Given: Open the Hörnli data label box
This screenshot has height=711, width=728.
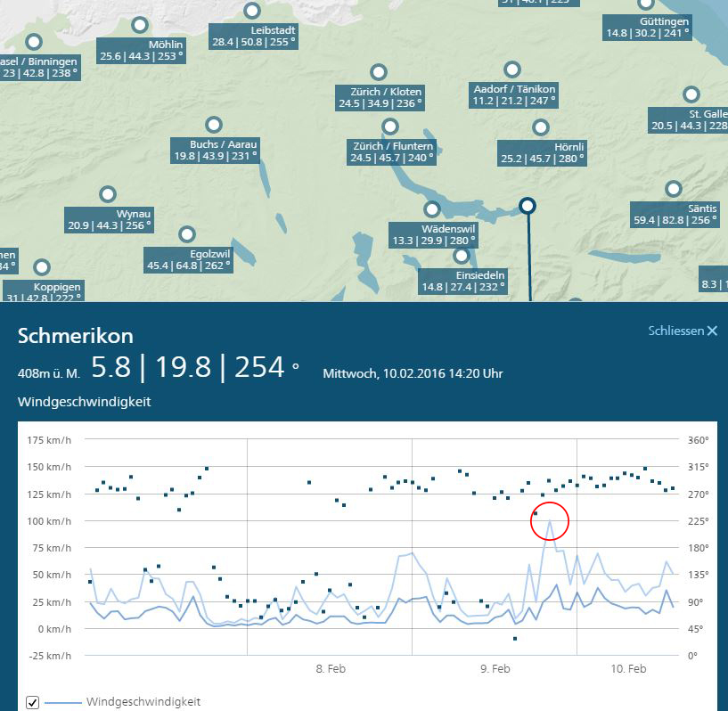Looking at the screenshot, I should 543,153.
